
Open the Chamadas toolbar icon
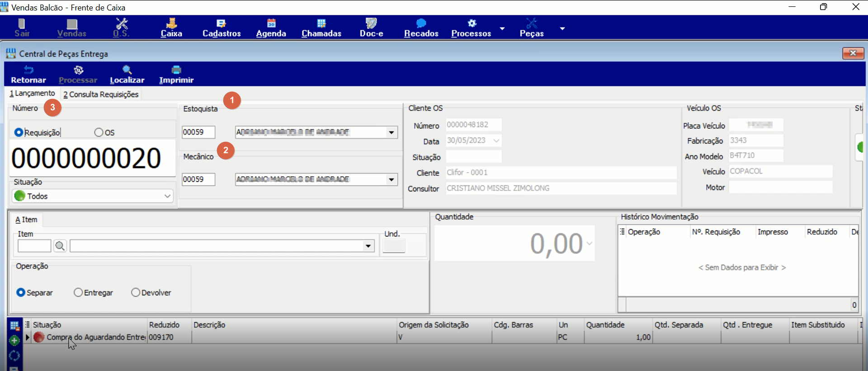pos(321,23)
